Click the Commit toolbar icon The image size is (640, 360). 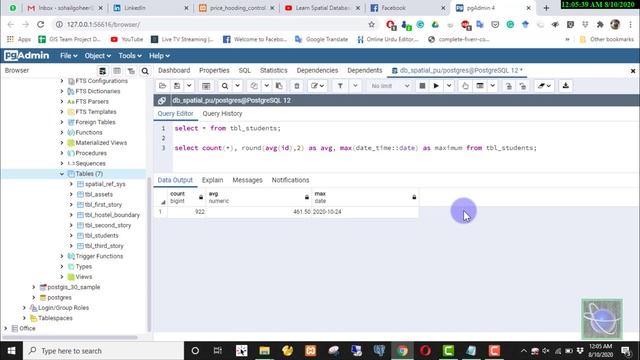(x=509, y=86)
